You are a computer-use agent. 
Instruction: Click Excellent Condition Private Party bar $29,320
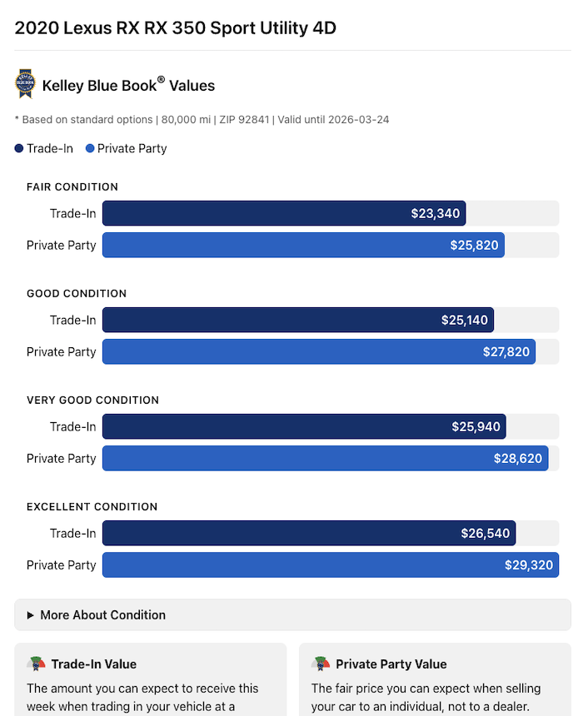[331, 564]
